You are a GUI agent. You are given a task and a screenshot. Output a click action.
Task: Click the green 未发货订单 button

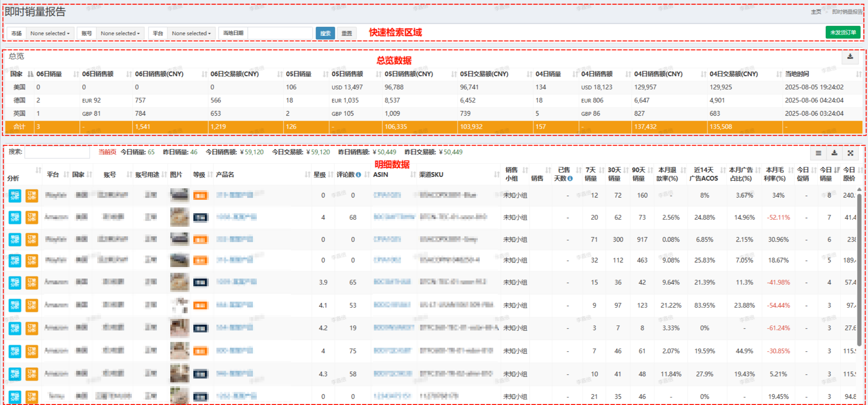click(843, 33)
